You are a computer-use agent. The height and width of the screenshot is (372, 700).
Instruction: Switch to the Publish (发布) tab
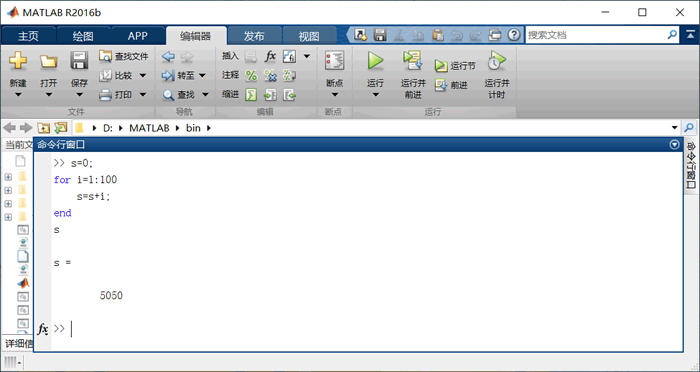254,36
